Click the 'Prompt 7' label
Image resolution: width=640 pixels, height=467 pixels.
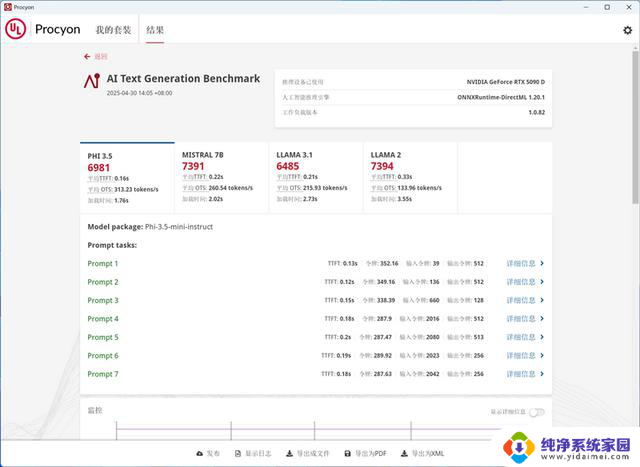click(x=103, y=374)
